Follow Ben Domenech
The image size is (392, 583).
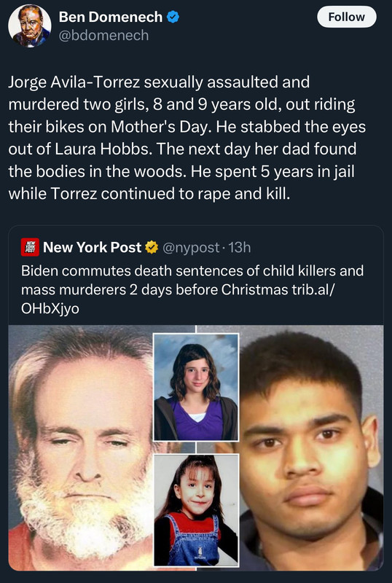347,17
